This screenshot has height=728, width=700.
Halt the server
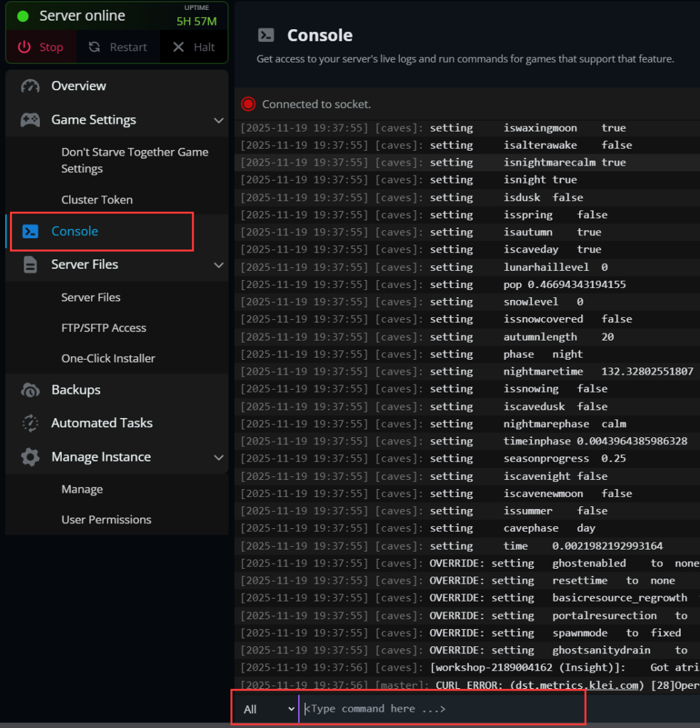tap(193, 48)
